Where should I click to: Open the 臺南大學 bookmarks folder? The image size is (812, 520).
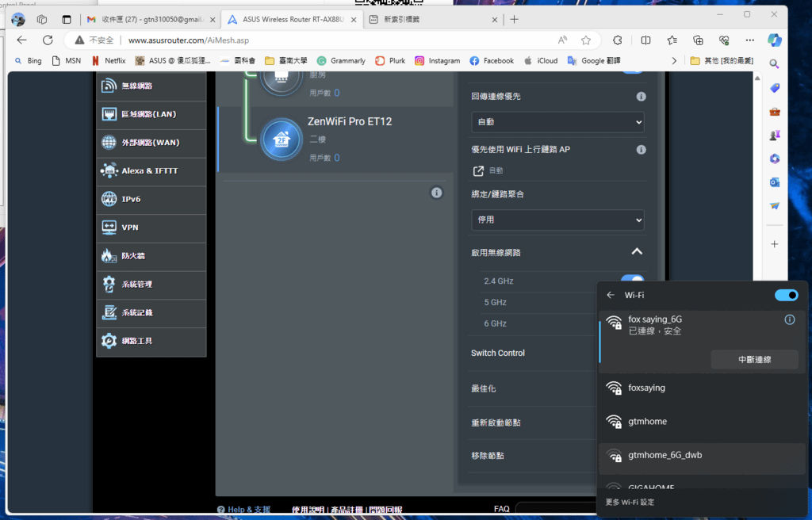click(x=285, y=60)
